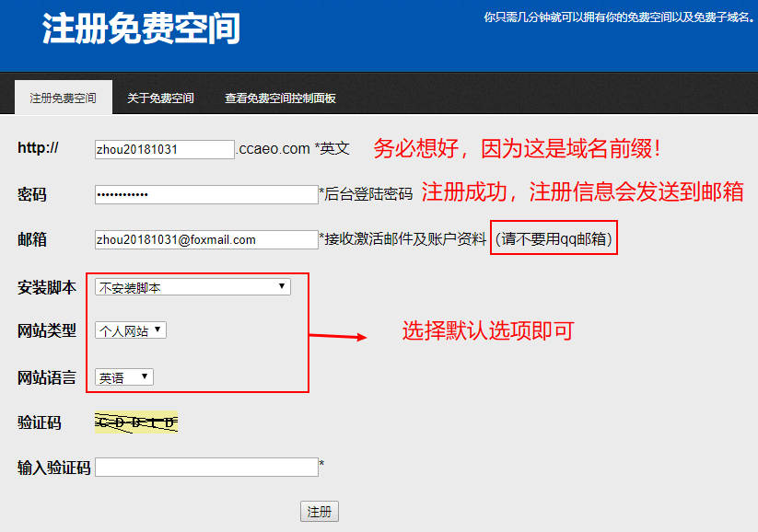Click the domain prefix field containing zhou20181031

click(165, 149)
